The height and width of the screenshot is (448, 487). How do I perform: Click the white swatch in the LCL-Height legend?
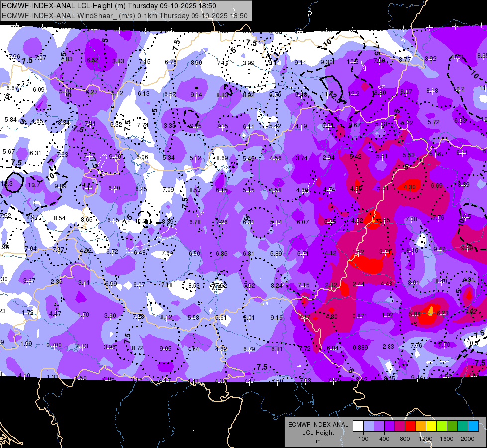click(x=358, y=426)
